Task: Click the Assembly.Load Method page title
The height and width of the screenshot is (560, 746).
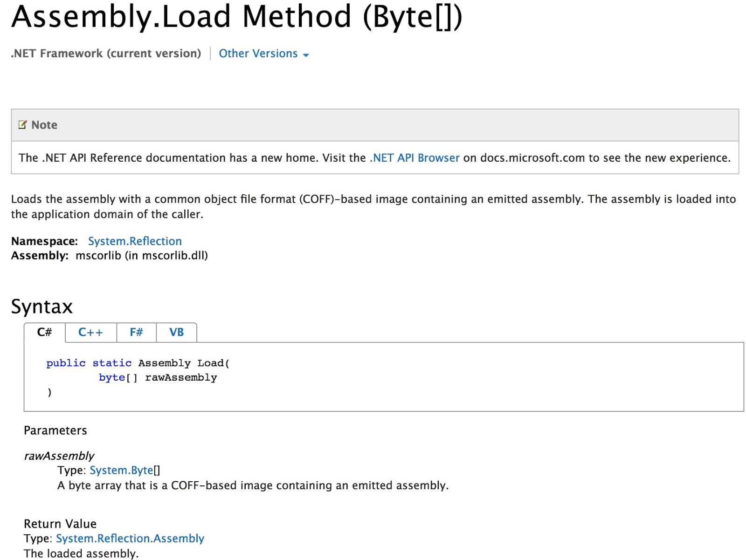Action: pyautogui.click(x=237, y=17)
